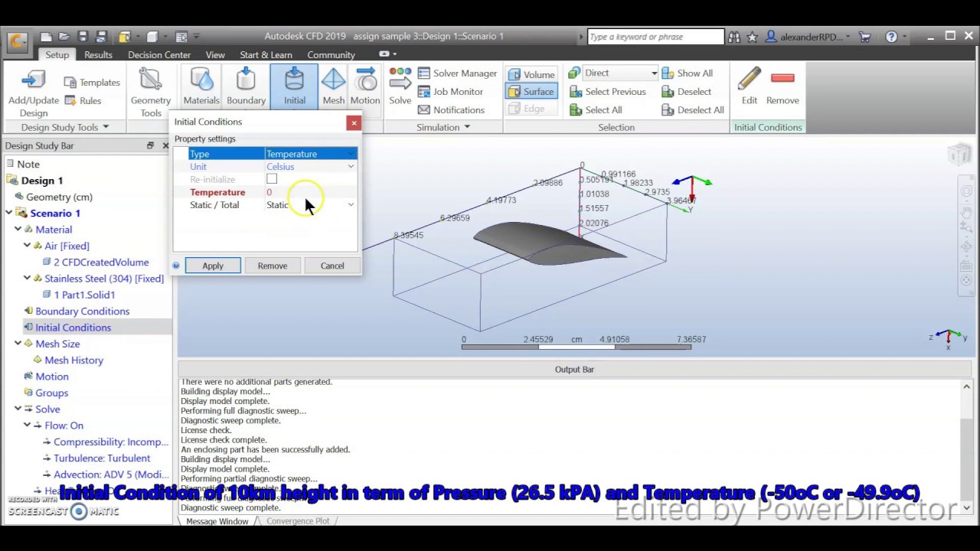Viewport: 980px width, 551px height.
Task: Open the alexanderRPD account dropdown
Action: coord(808,36)
